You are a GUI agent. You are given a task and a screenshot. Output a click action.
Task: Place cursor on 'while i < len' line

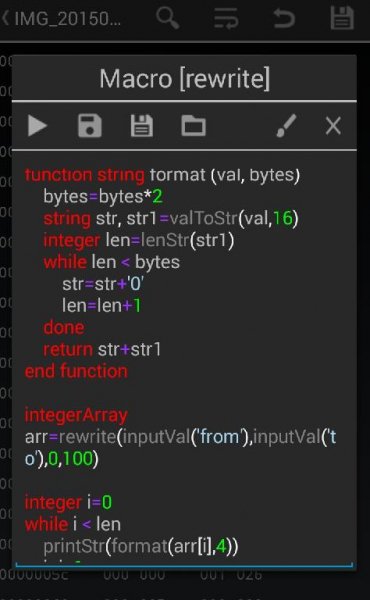(73, 524)
